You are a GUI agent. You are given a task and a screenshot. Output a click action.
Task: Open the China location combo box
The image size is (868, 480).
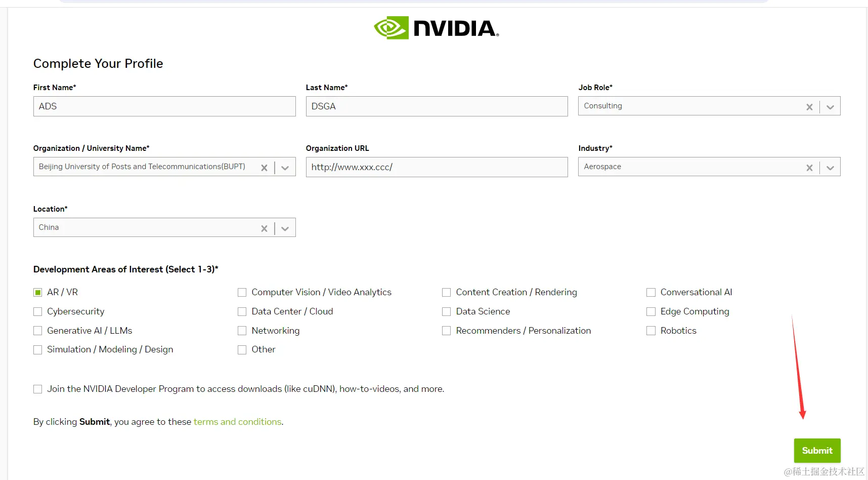coord(164,228)
